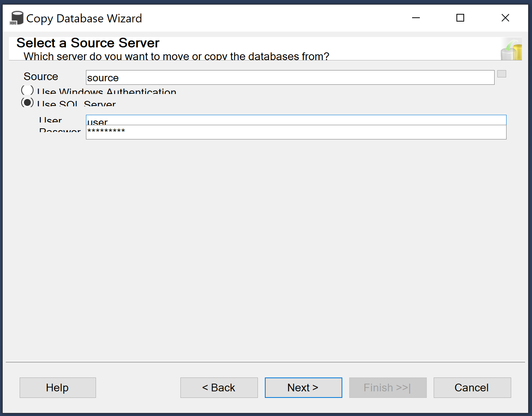Maximize the Copy Database Wizard window

click(x=460, y=18)
